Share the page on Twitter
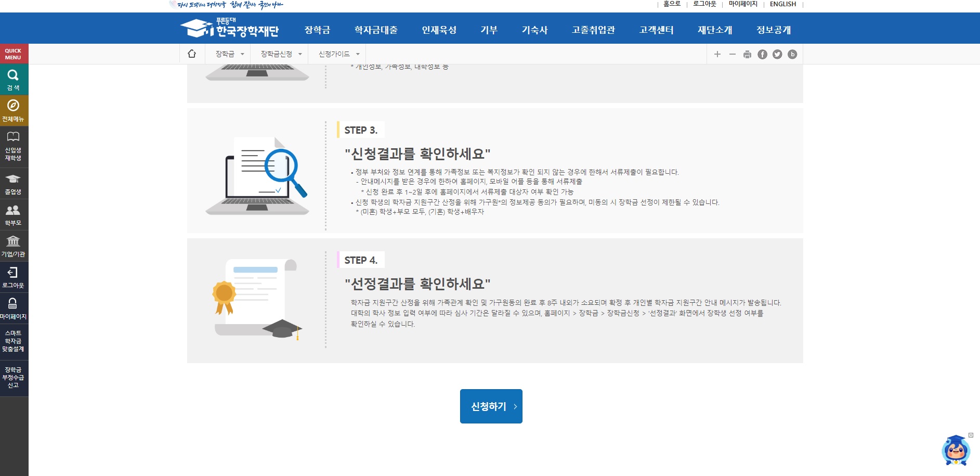980x476 pixels. [x=777, y=54]
